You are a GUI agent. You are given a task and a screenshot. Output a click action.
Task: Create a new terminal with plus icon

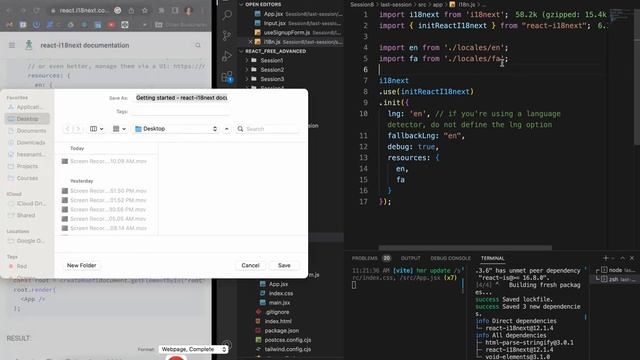tap(606, 258)
